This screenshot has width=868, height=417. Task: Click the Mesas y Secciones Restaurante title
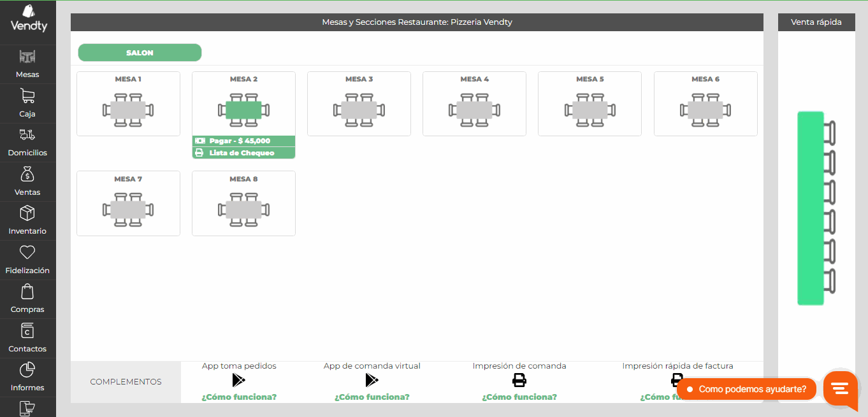[417, 22]
